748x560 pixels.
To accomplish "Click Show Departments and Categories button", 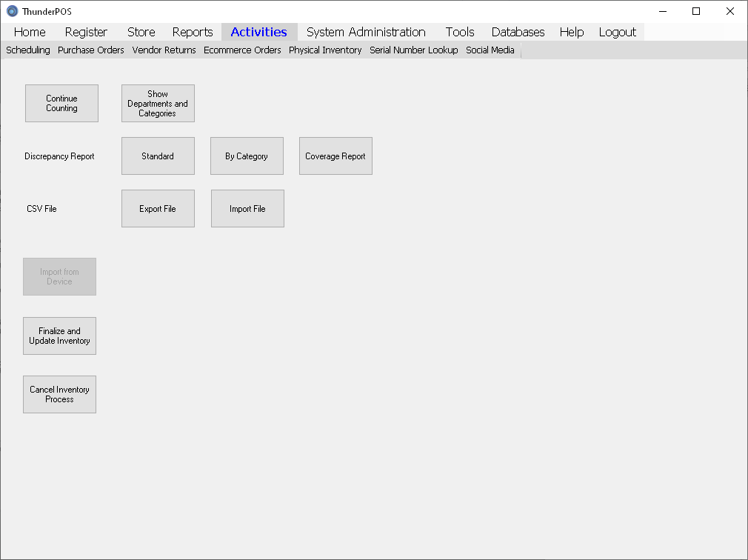I will pyautogui.click(x=158, y=104).
